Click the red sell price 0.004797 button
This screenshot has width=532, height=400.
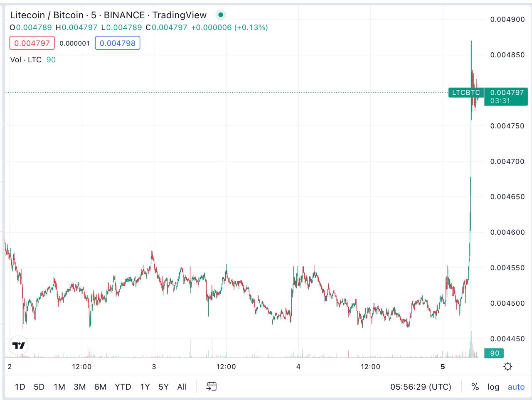tap(32, 43)
